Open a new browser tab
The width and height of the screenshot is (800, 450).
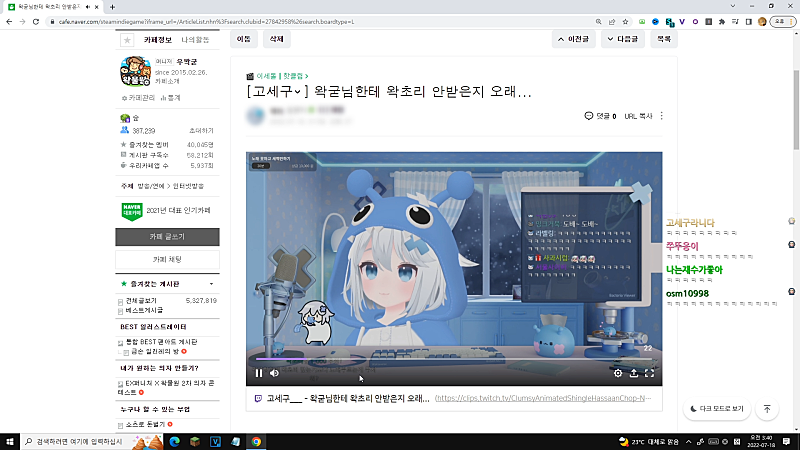(112, 7)
